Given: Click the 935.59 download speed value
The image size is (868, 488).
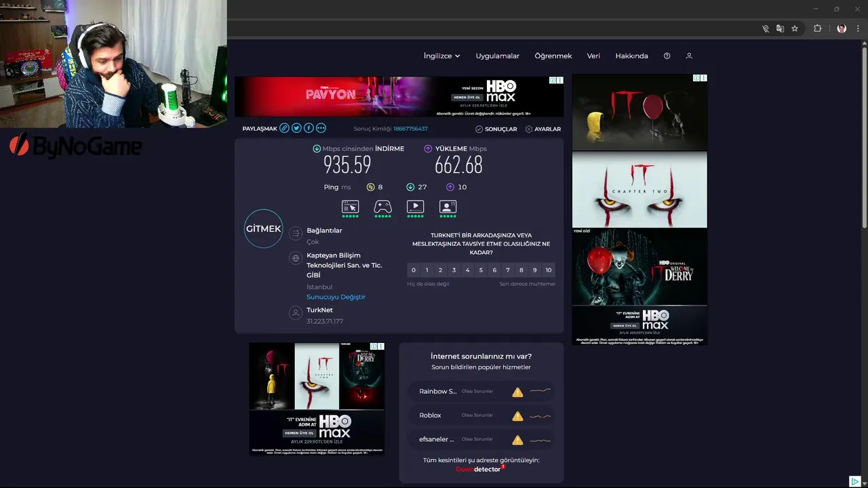Looking at the screenshot, I should pyautogui.click(x=347, y=165).
